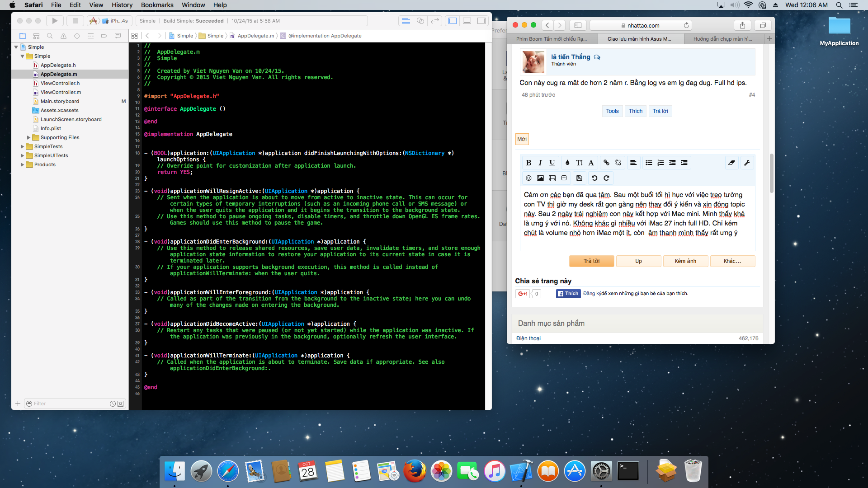Open the Bookmarks menu

tap(157, 5)
